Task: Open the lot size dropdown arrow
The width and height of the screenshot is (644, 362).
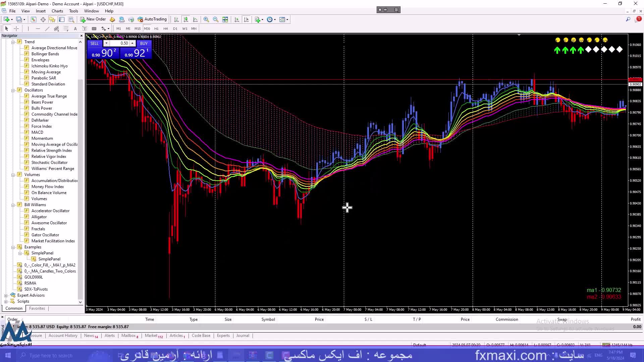Action: click(106, 43)
